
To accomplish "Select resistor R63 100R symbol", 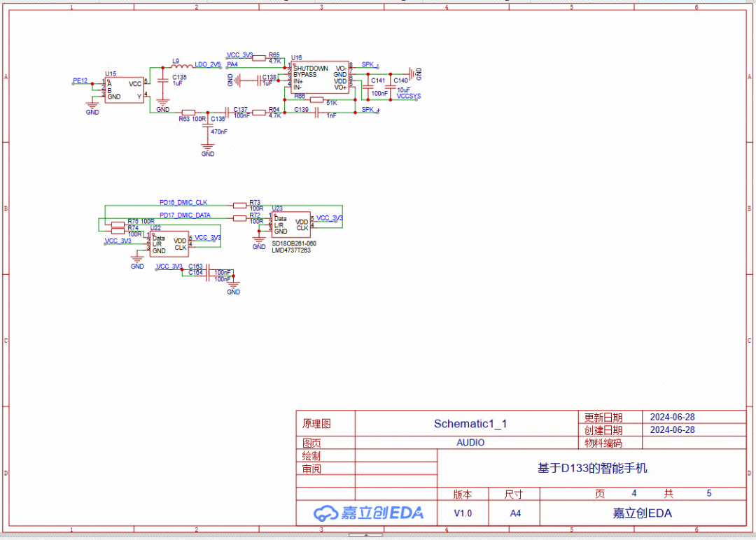I will click(x=188, y=112).
